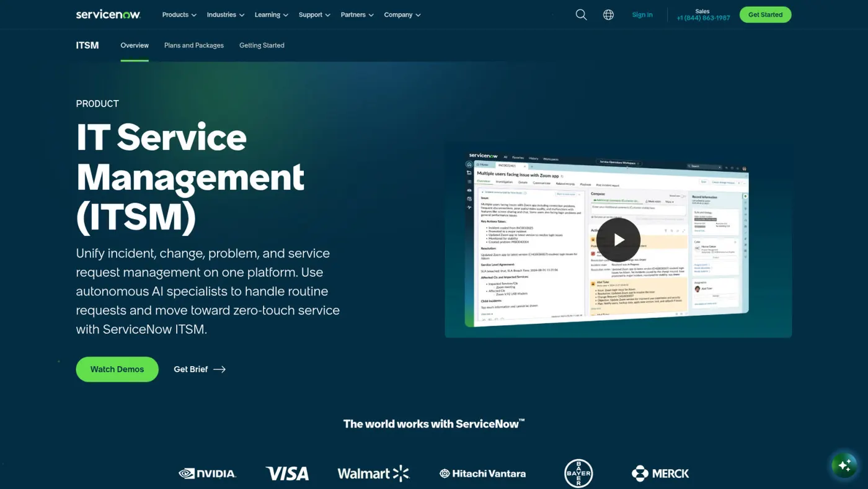Select the Overview tab
868x489 pixels.
tap(135, 45)
